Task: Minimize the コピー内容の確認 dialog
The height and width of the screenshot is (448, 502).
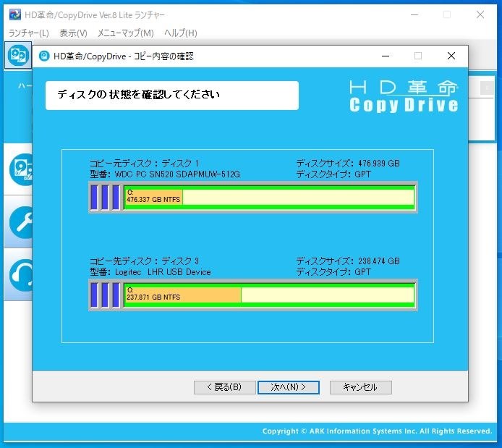Action: point(386,56)
